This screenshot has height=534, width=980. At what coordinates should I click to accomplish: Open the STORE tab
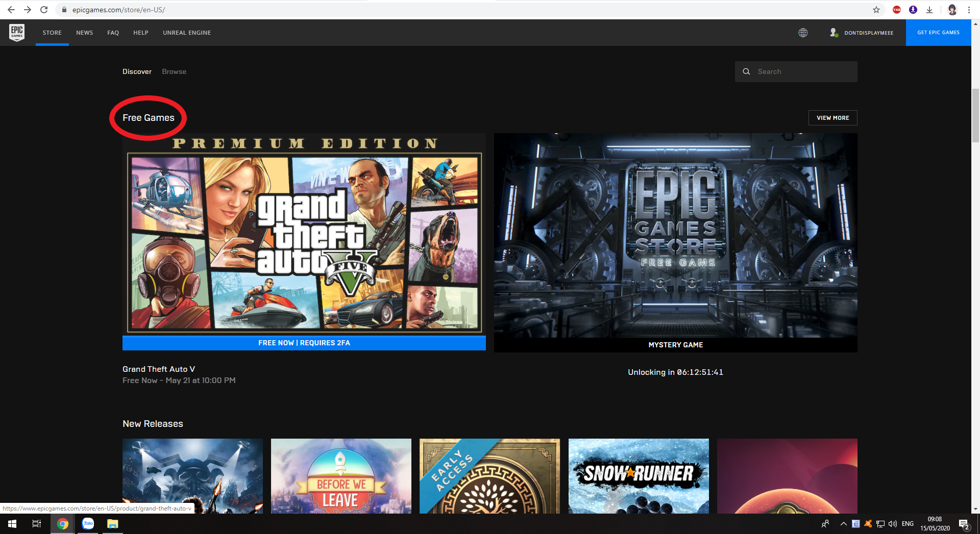(x=52, y=33)
